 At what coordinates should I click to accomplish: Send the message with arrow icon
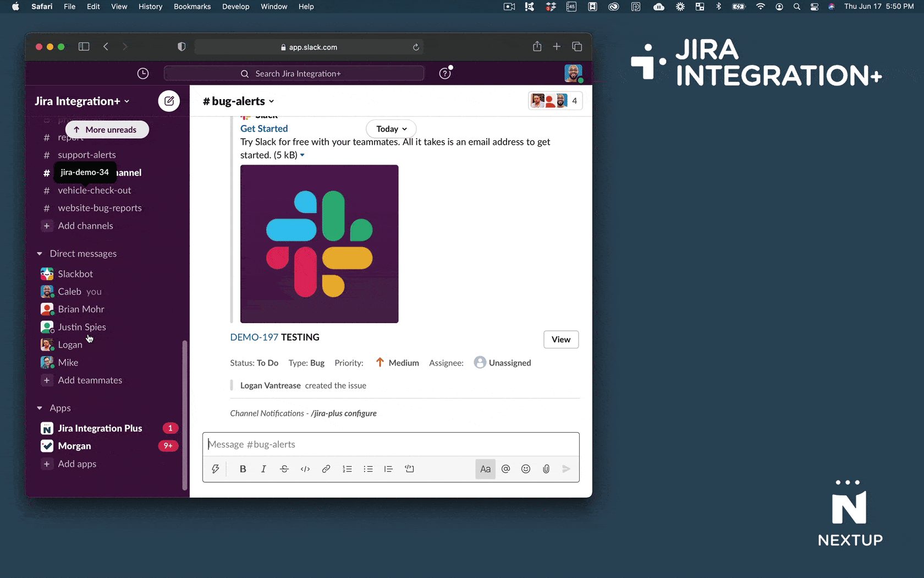[566, 469]
